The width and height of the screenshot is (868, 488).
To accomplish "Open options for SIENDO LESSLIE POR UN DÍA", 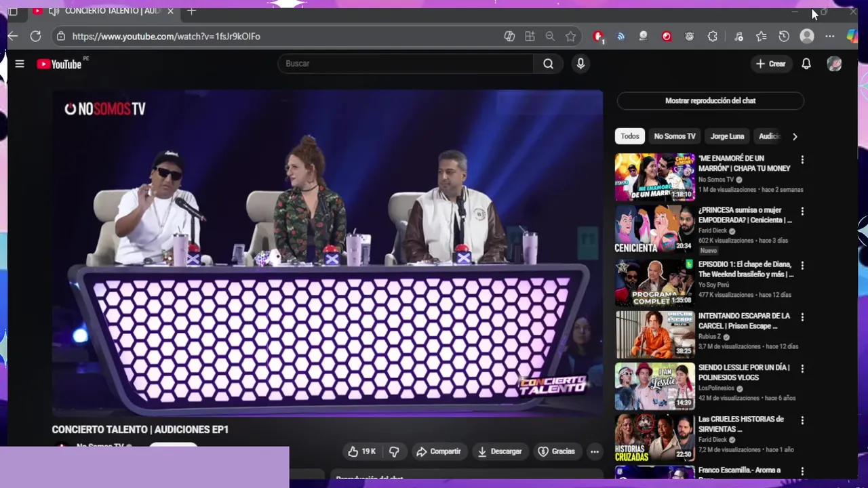I will pos(802,369).
